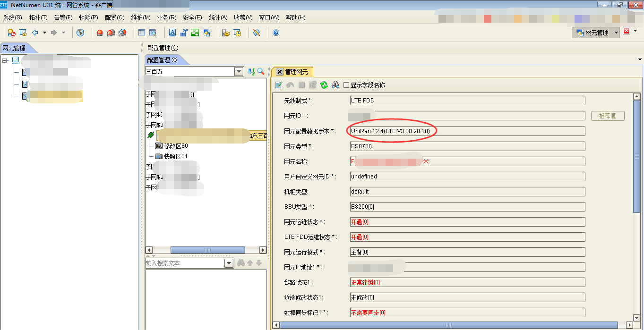Click the table with magnifier query icon
The height and width of the screenshot is (330, 644).
point(153,33)
